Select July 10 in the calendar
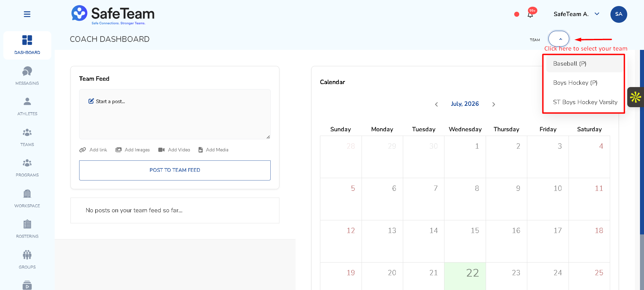 [x=548, y=199]
